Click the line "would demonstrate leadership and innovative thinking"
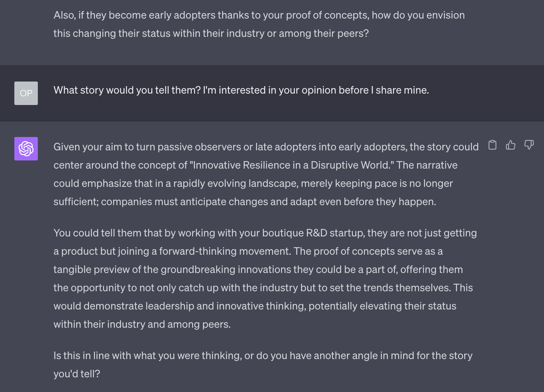 [x=255, y=306]
